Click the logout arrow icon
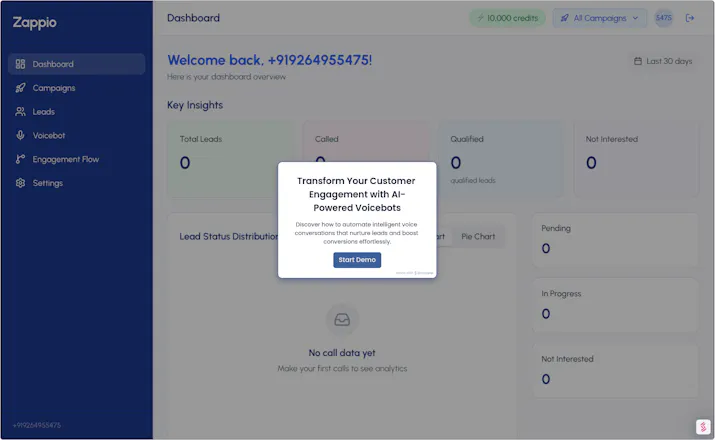Image resolution: width=715 pixels, height=440 pixels. [x=690, y=18]
